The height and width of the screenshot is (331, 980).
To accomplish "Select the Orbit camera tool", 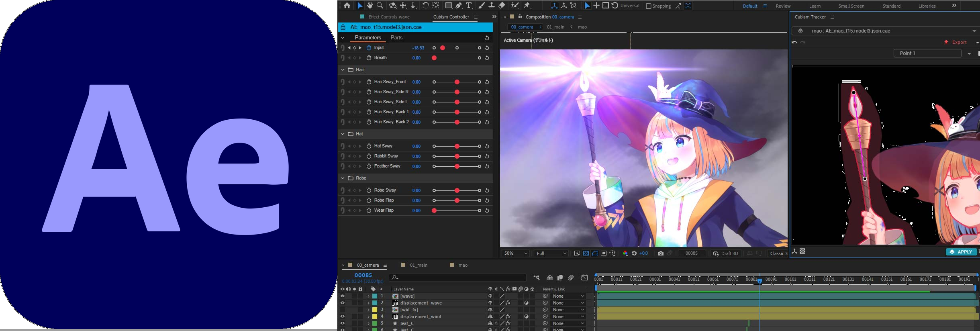I will (393, 6).
